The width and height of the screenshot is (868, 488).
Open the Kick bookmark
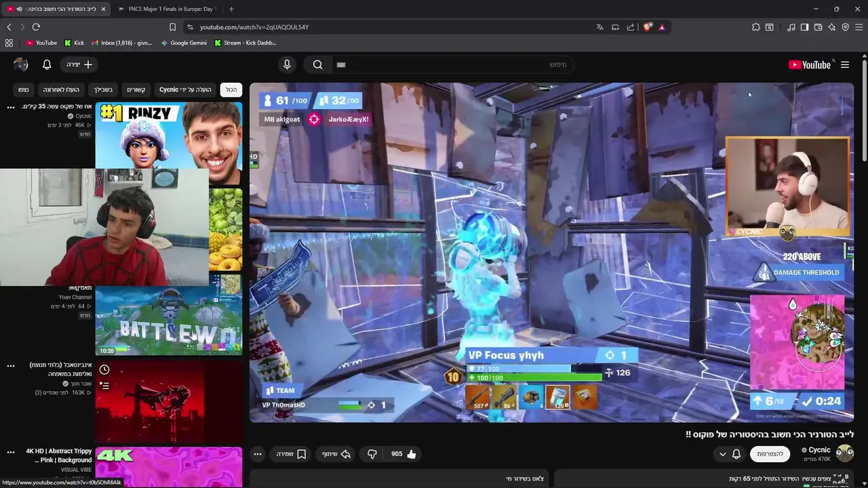(x=75, y=43)
